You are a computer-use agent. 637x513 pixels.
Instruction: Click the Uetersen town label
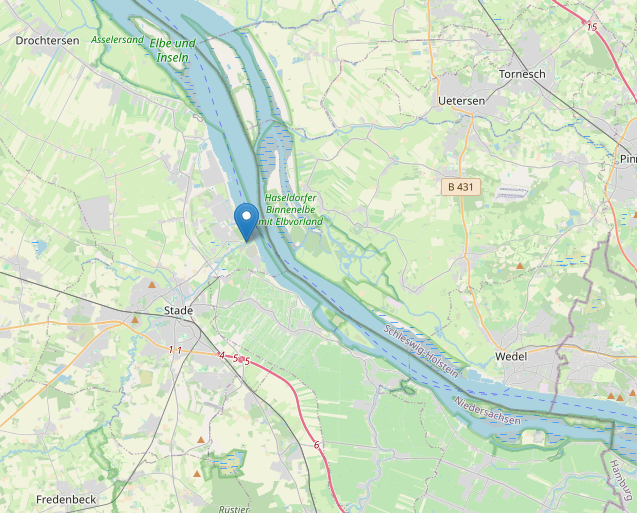pos(462,101)
